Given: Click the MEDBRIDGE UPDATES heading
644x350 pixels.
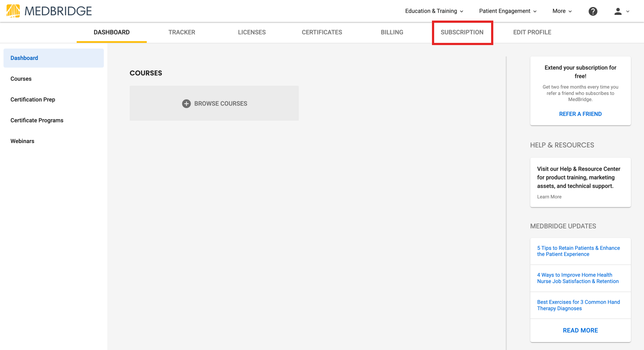Looking at the screenshot, I should pyautogui.click(x=563, y=226).
